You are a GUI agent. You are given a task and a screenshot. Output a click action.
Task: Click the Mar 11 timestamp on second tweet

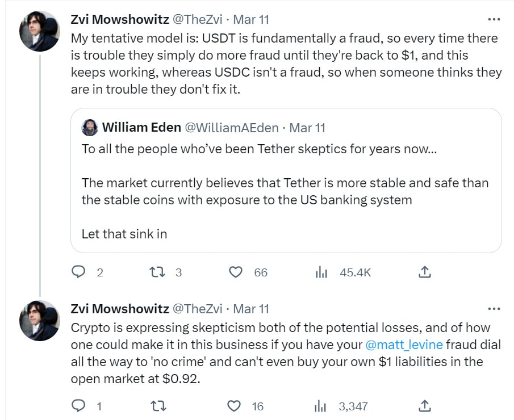tap(251, 309)
